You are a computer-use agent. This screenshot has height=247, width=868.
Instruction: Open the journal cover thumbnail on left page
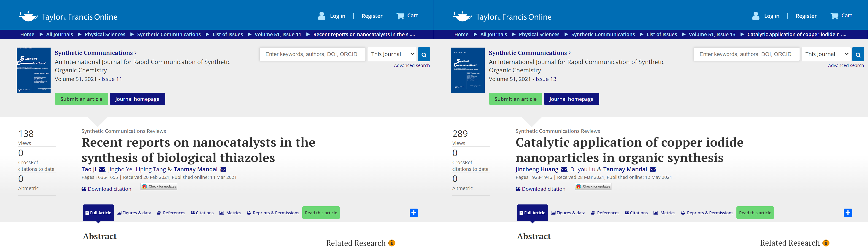click(x=34, y=70)
